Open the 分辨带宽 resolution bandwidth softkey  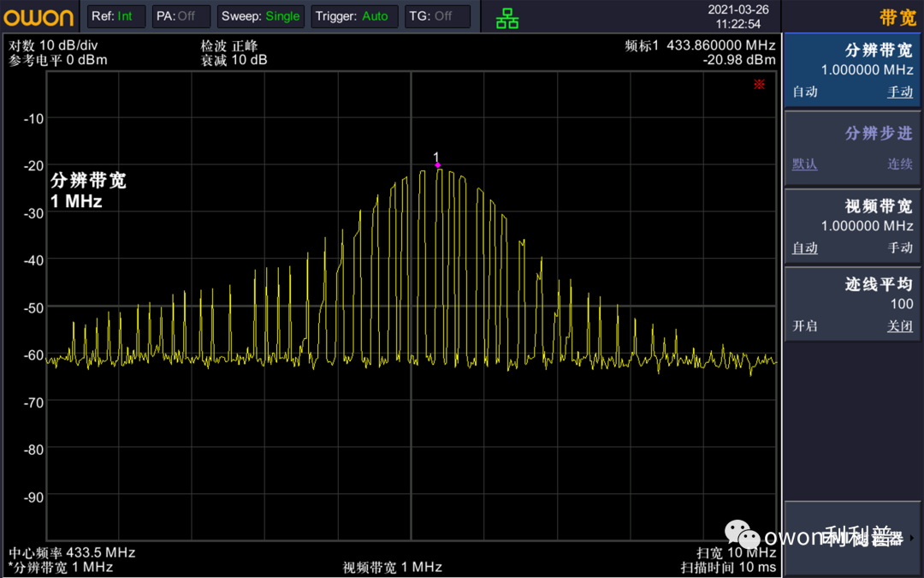(852, 70)
